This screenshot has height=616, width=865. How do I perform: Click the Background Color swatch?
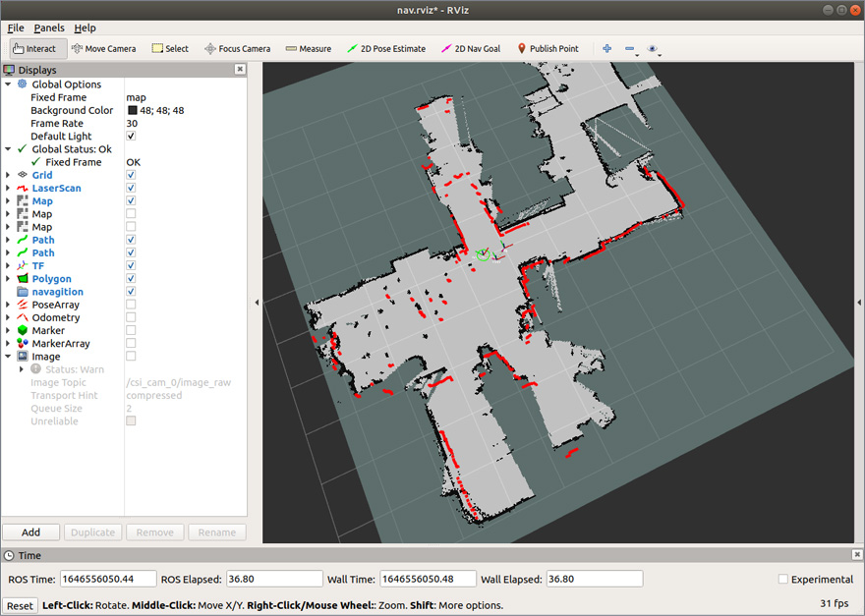[x=132, y=111]
